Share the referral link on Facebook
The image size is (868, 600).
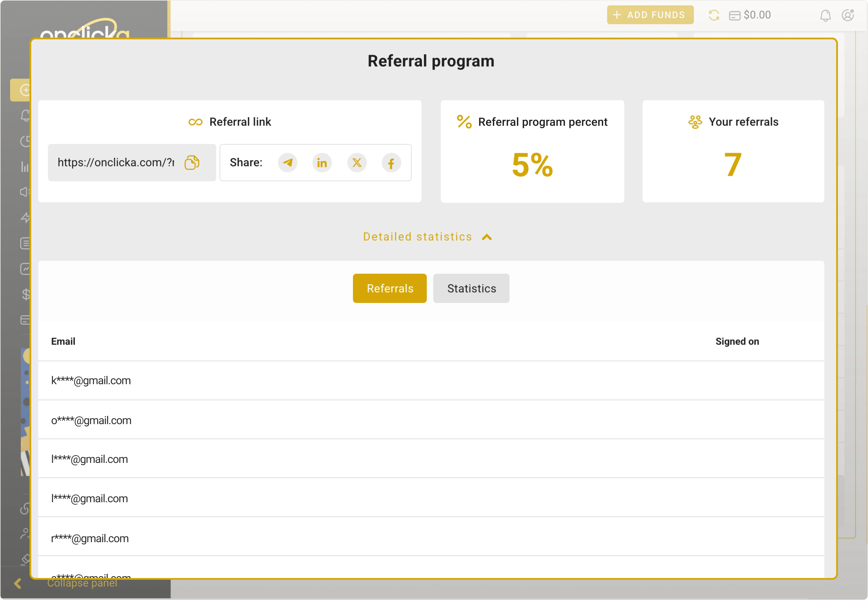(x=391, y=162)
